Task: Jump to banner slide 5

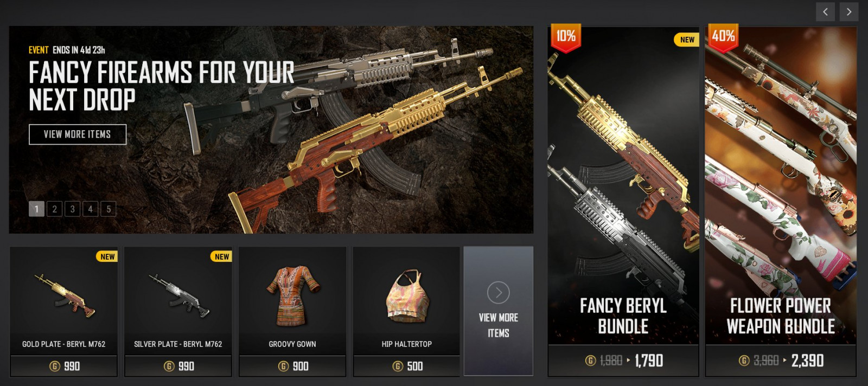Action: coord(108,209)
